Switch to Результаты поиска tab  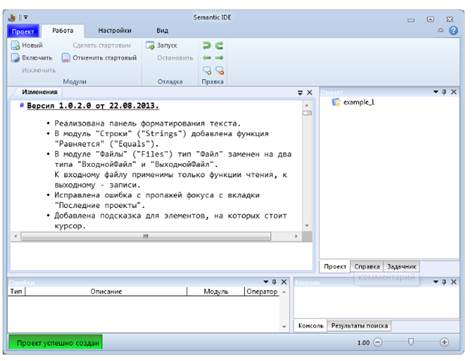(359, 326)
